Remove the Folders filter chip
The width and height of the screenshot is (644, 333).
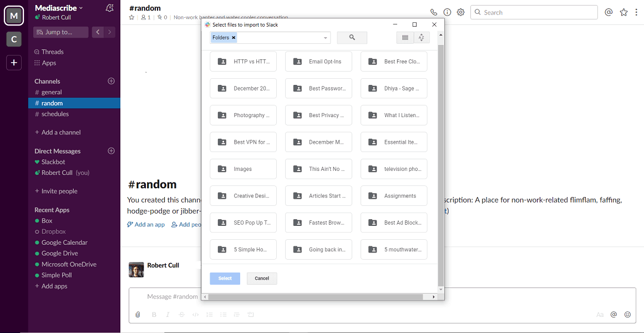pos(234,37)
